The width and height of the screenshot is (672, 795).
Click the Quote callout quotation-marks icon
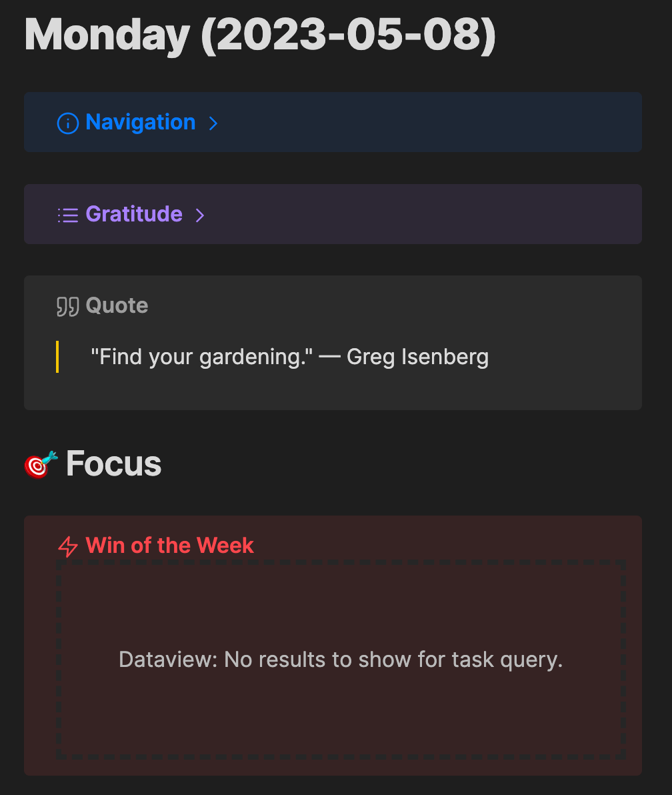(x=68, y=307)
